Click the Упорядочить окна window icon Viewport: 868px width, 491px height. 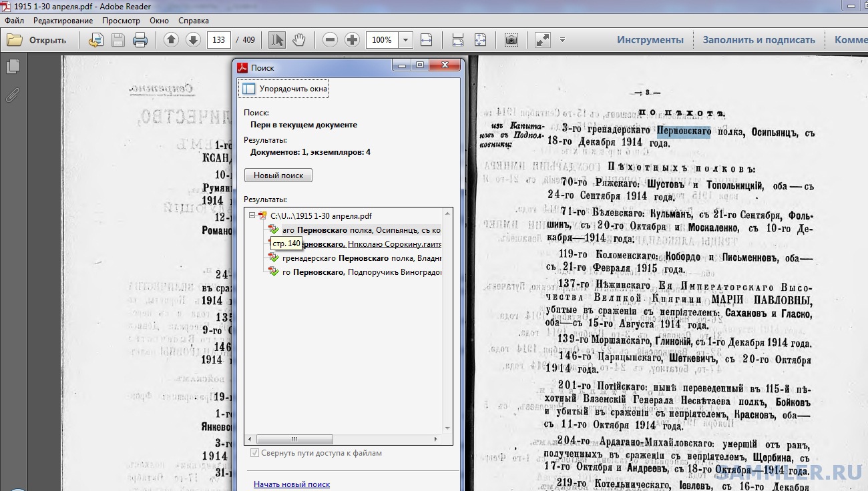[249, 89]
